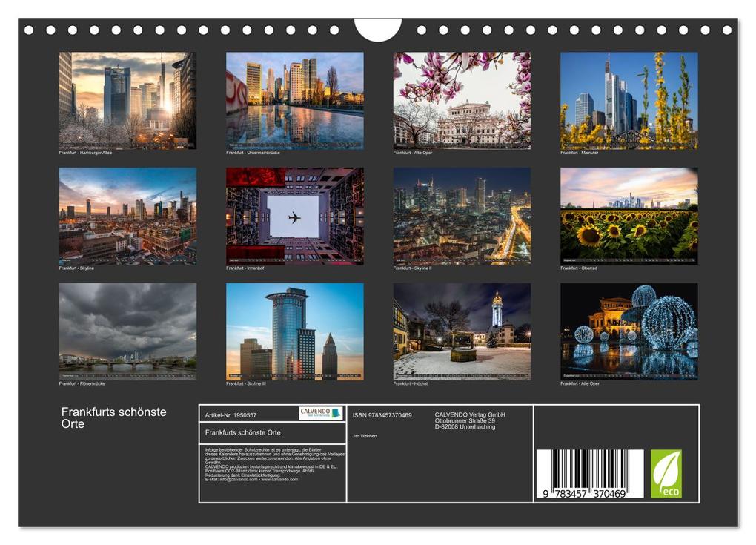Open the Oberrad sunflower field photo
The height and width of the screenshot is (545, 756).
(629, 216)
